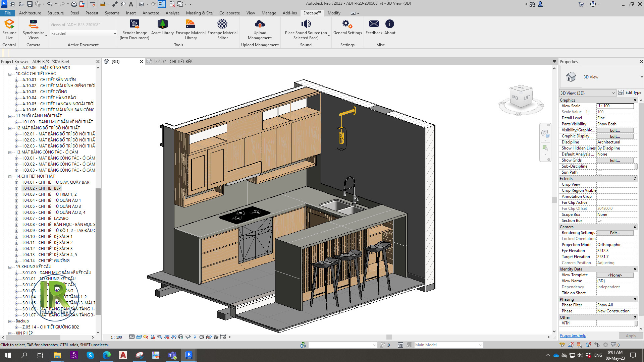Toggle the Sun Path checkbox
The image size is (644, 362).
[x=600, y=173]
